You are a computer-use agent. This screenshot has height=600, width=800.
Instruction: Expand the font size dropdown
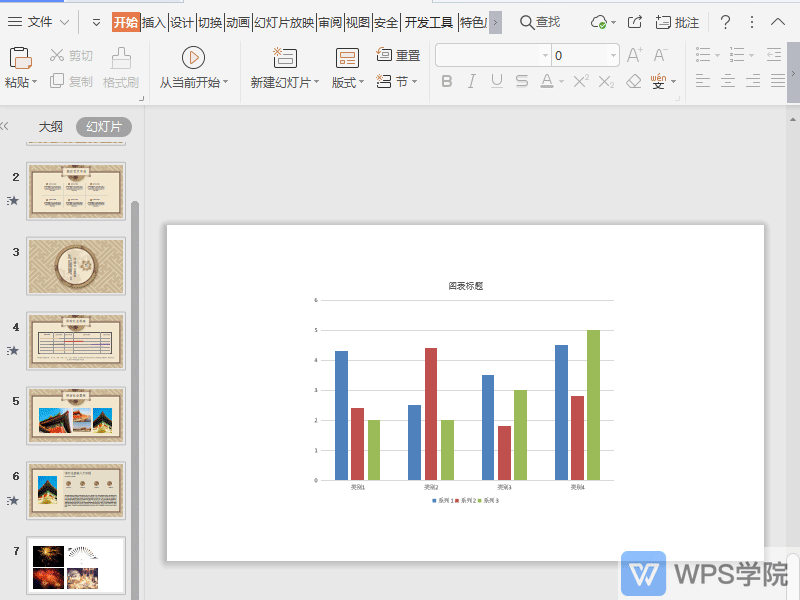[611, 56]
